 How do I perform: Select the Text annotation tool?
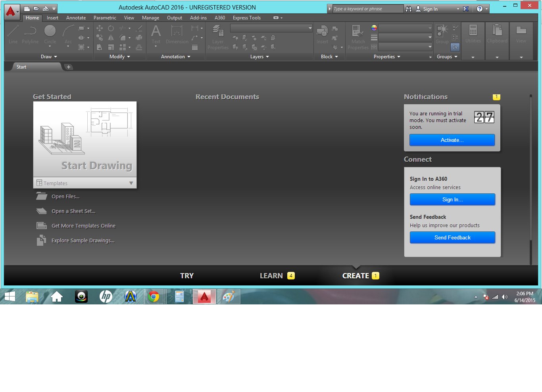[156, 34]
